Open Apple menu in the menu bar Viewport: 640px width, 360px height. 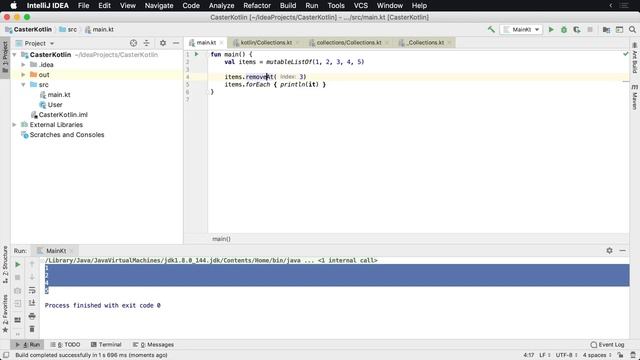click(13, 6)
